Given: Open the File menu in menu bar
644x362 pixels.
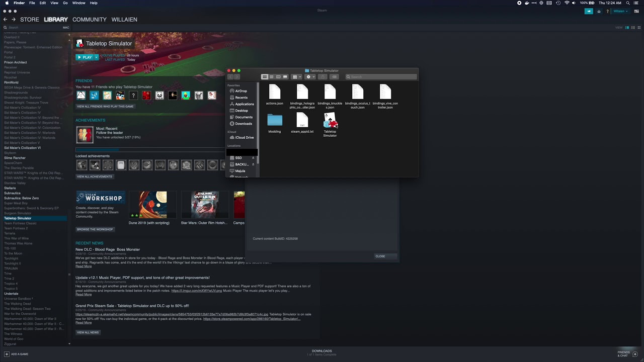Looking at the screenshot, I should 32,3.
